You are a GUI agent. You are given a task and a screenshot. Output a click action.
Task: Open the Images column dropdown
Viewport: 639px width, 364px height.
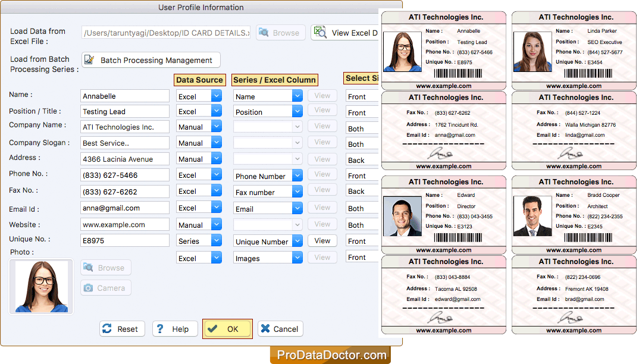coord(268,258)
